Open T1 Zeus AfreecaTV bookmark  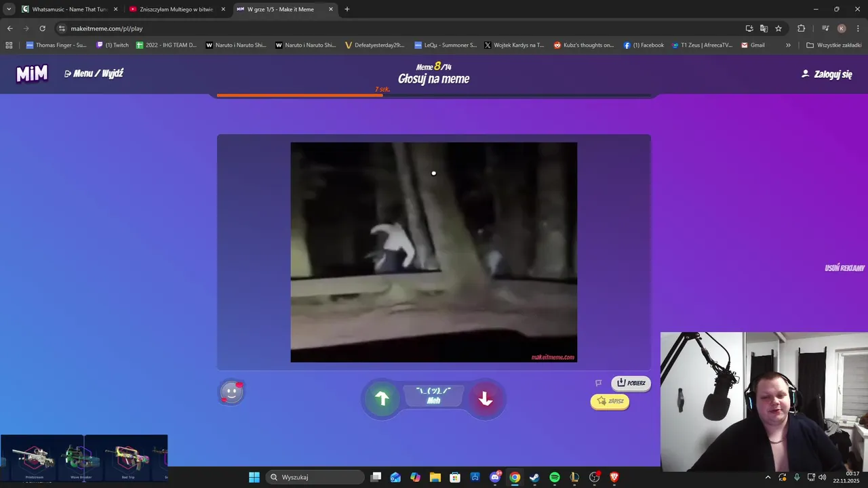coord(702,45)
